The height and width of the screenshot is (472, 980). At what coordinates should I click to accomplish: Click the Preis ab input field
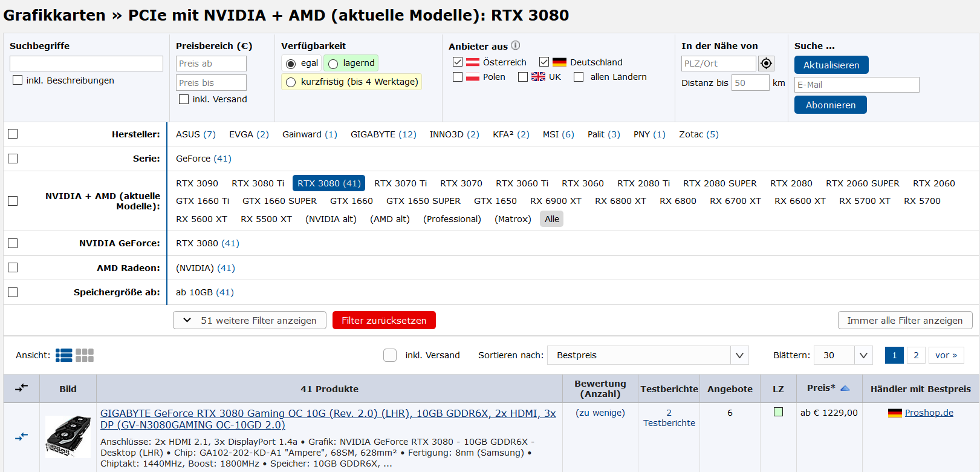click(211, 64)
